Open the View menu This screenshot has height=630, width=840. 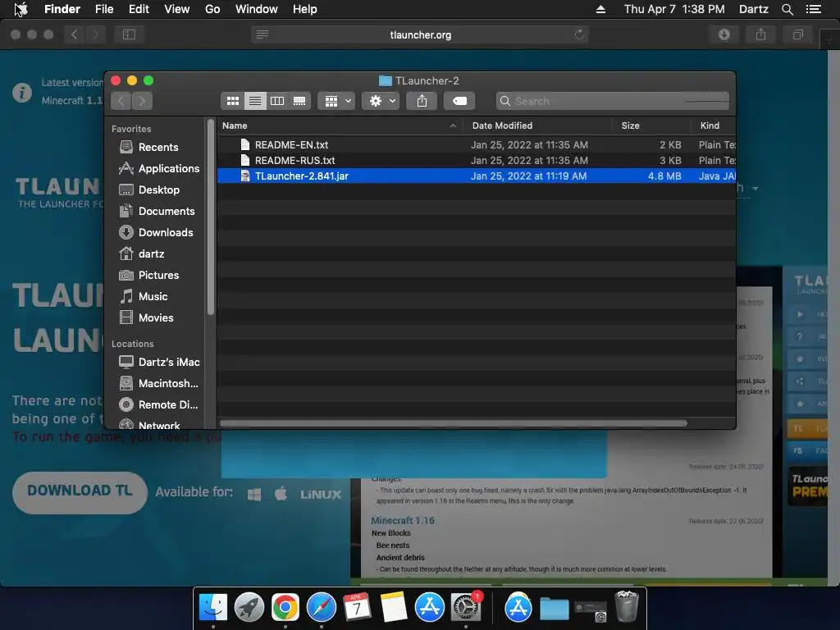pyautogui.click(x=177, y=9)
